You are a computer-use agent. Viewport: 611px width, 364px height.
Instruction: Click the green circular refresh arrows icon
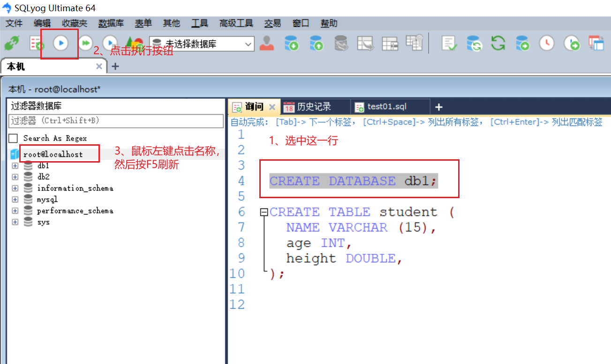click(498, 44)
